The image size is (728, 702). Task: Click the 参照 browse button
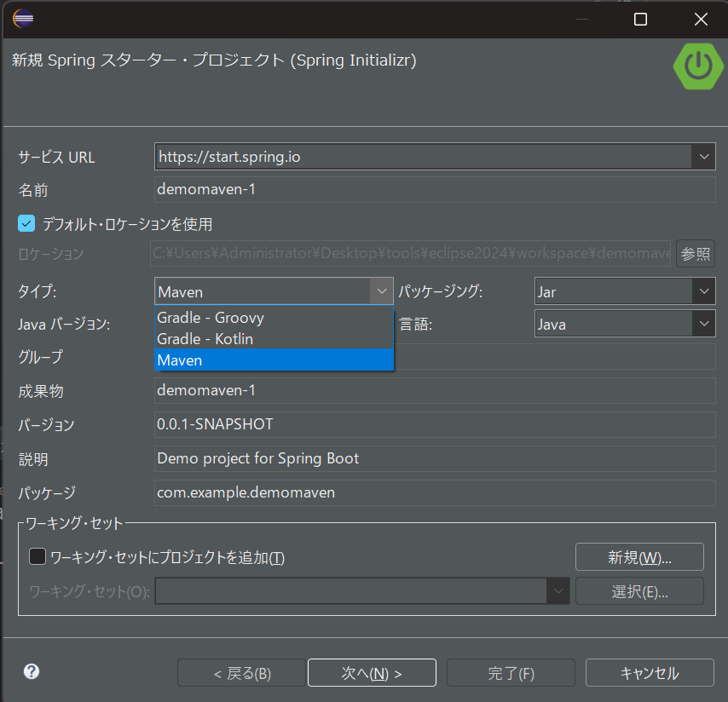tap(696, 254)
